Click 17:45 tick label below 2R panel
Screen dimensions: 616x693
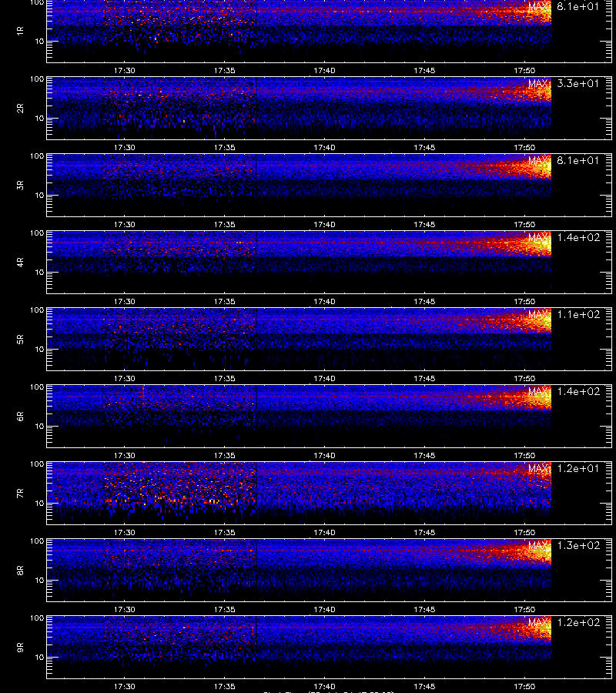424,148
